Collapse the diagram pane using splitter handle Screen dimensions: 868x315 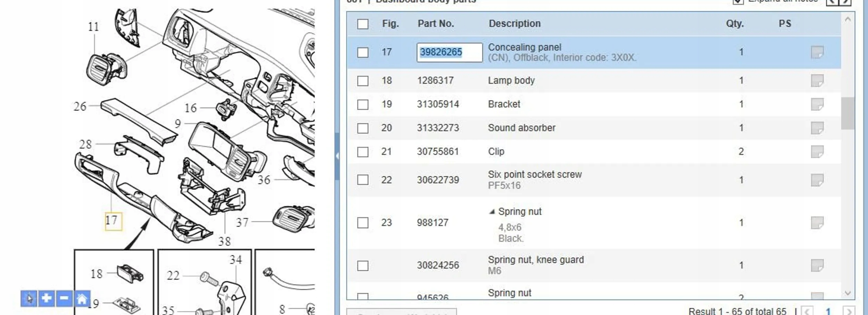[337, 156]
